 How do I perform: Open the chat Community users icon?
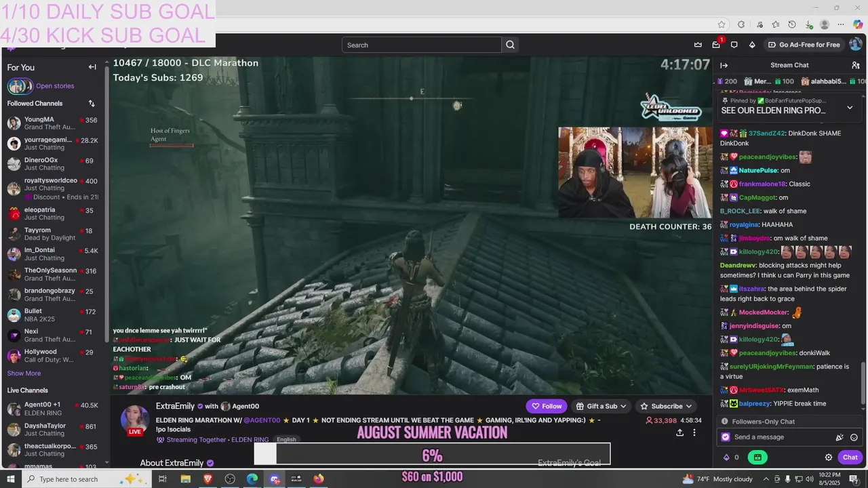(x=855, y=65)
